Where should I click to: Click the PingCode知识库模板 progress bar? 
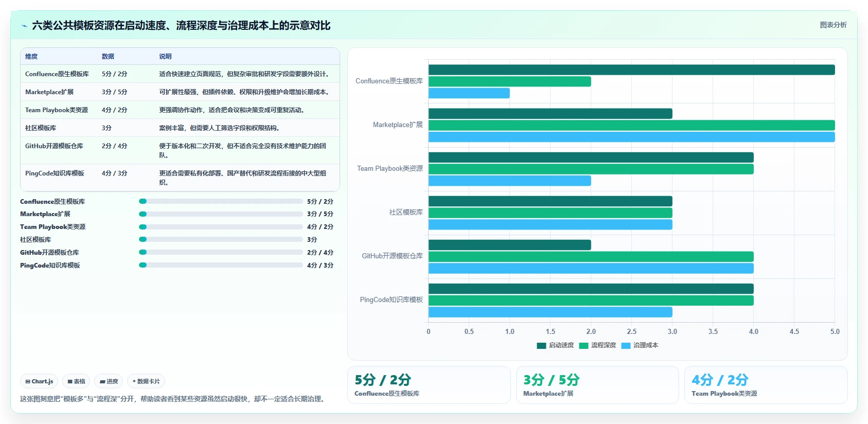click(221, 265)
